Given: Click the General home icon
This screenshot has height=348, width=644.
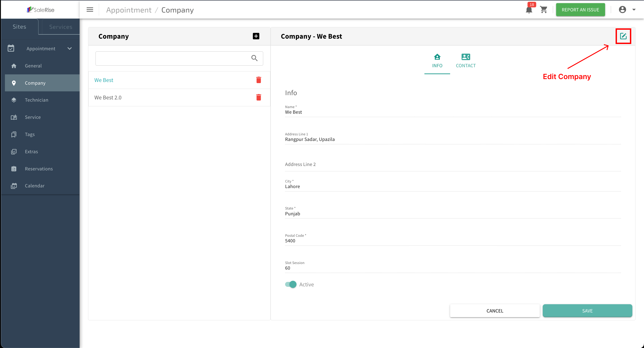Looking at the screenshot, I should (x=14, y=66).
